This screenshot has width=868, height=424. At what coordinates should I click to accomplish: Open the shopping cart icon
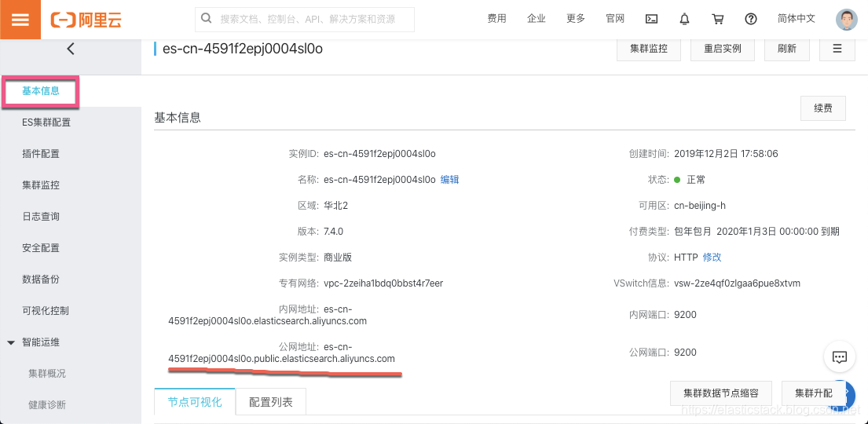(x=717, y=19)
